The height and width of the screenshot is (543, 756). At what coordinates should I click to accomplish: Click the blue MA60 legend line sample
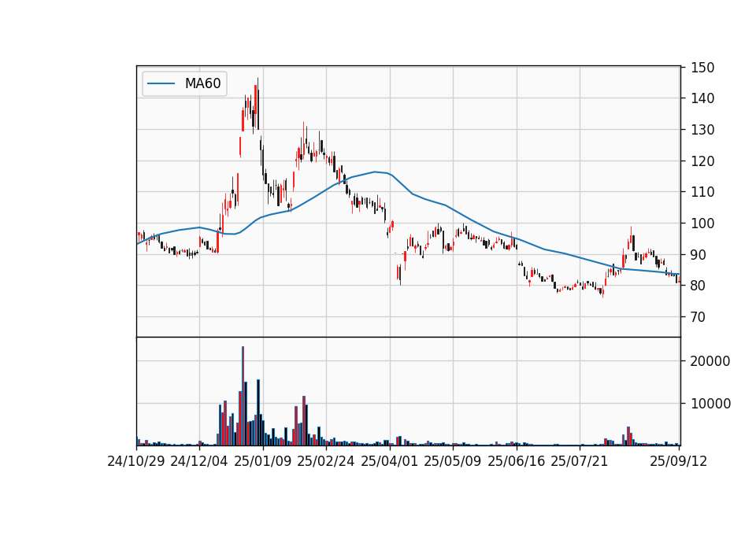pos(161,83)
